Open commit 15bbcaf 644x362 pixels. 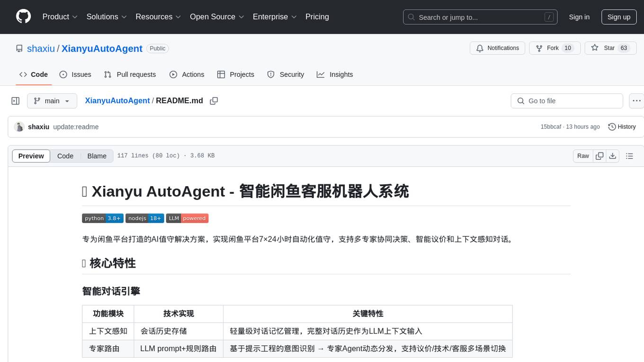551,127
